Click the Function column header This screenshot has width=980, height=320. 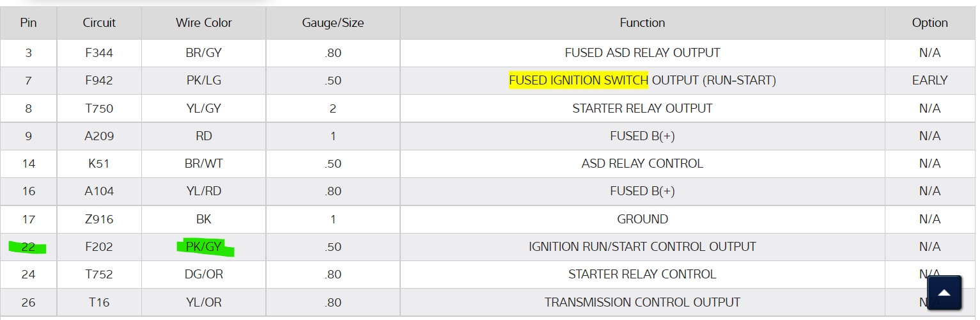(x=642, y=23)
